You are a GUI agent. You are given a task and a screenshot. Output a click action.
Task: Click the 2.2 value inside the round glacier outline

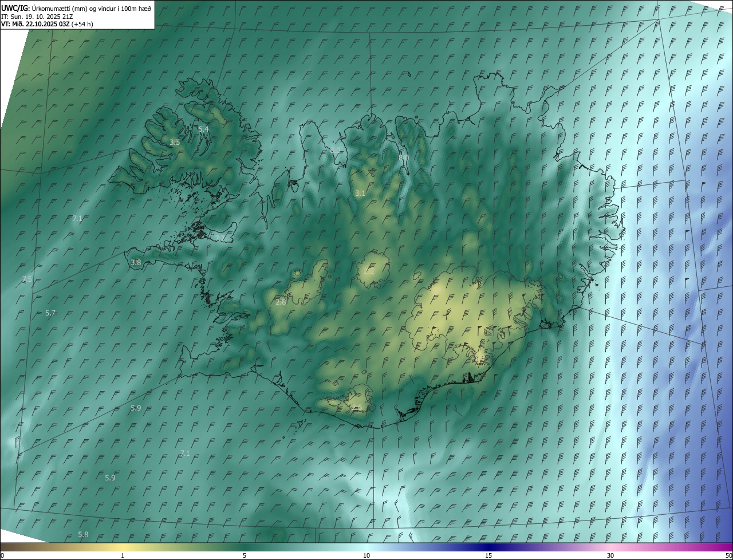coord(369,271)
